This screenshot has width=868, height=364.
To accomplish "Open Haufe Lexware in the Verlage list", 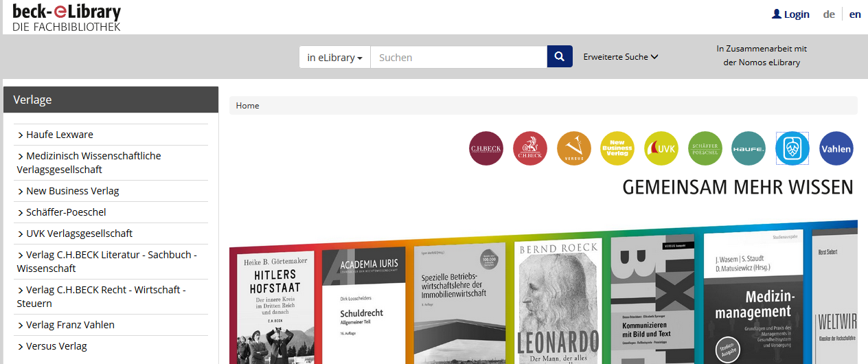I will pos(59,135).
